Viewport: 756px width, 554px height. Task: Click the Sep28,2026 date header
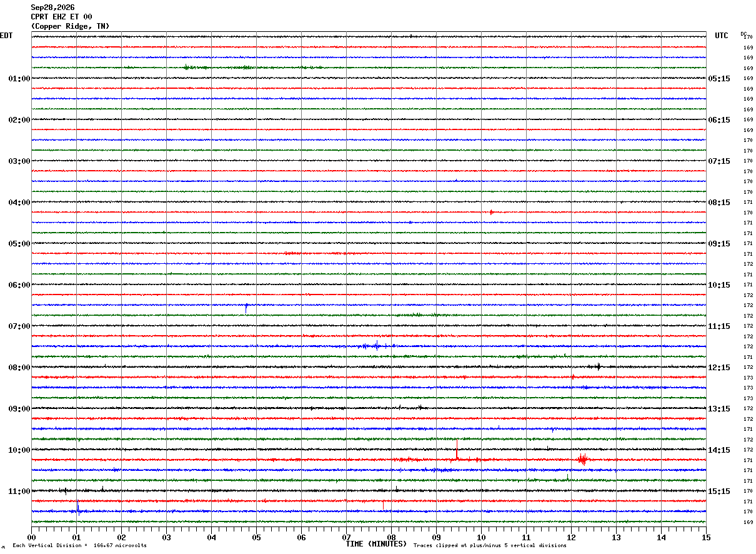tap(52, 8)
